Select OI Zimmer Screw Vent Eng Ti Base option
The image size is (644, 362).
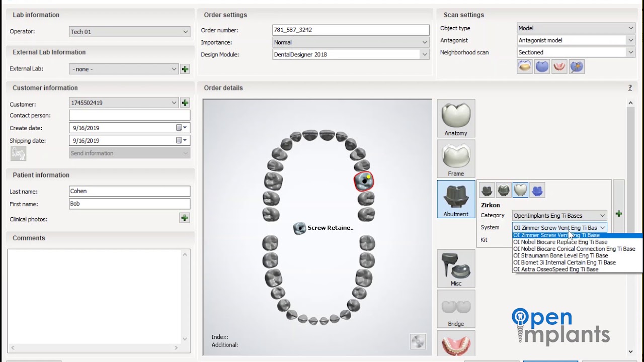(577, 235)
